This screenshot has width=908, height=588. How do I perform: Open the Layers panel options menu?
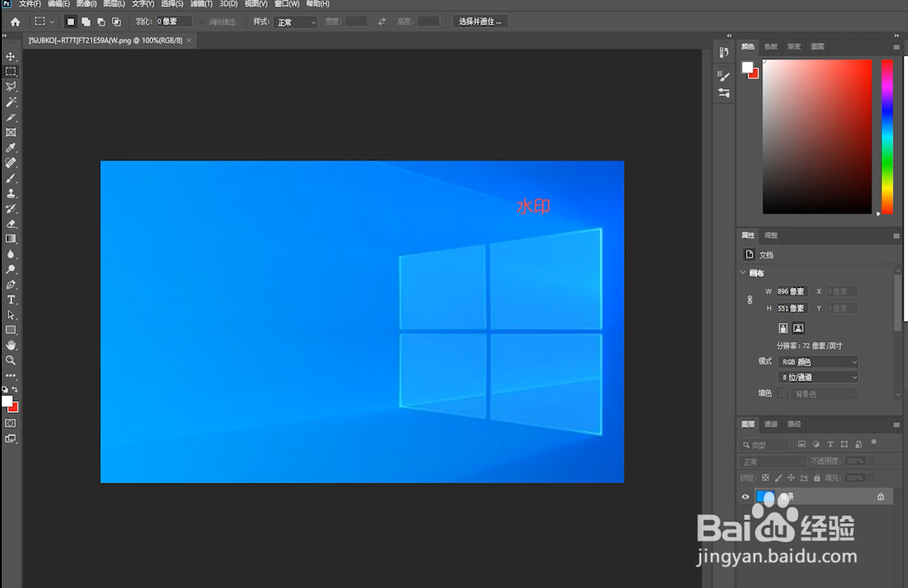[x=896, y=425]
